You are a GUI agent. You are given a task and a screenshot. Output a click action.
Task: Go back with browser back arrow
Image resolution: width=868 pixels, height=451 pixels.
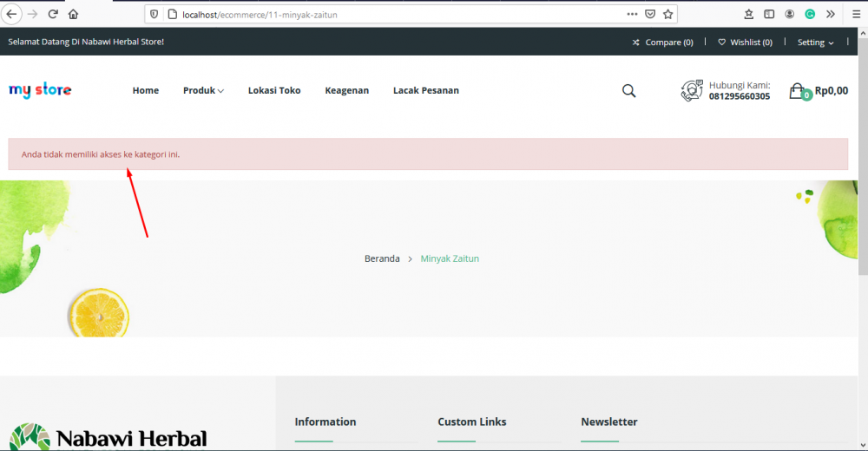11,15
